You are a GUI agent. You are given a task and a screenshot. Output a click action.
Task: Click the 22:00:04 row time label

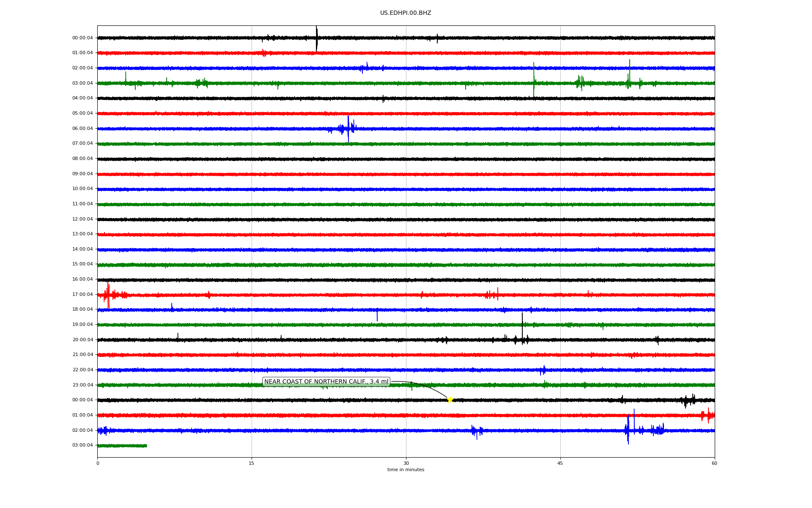(x=82, y=370)
